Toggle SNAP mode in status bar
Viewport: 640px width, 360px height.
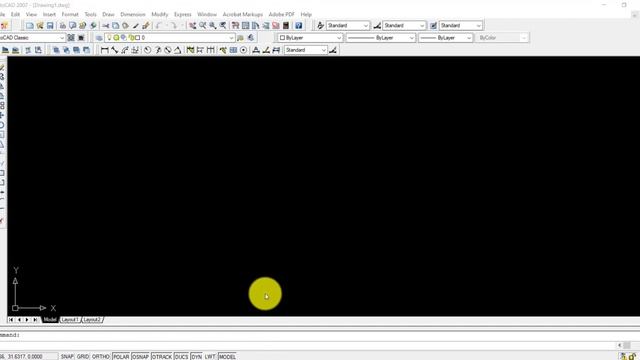pos(67,357)
